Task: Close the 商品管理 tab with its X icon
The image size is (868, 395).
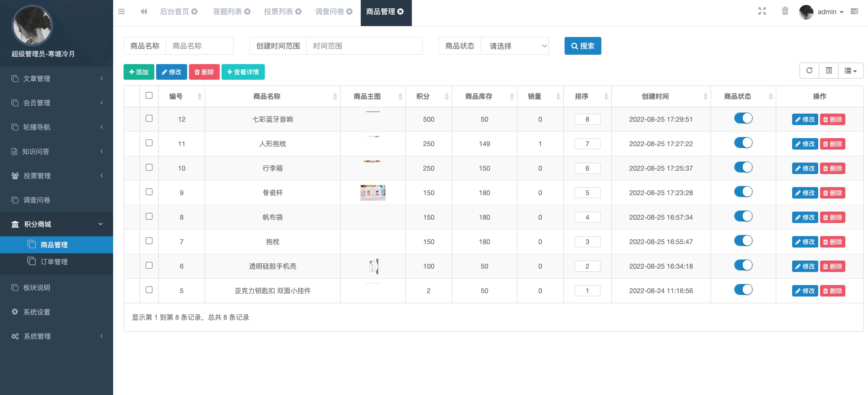Action: [x=400, y=11]
